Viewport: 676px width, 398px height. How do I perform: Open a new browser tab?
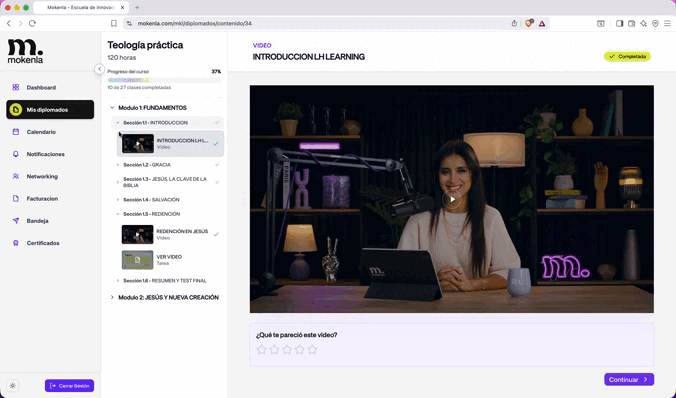coord(137,7)
